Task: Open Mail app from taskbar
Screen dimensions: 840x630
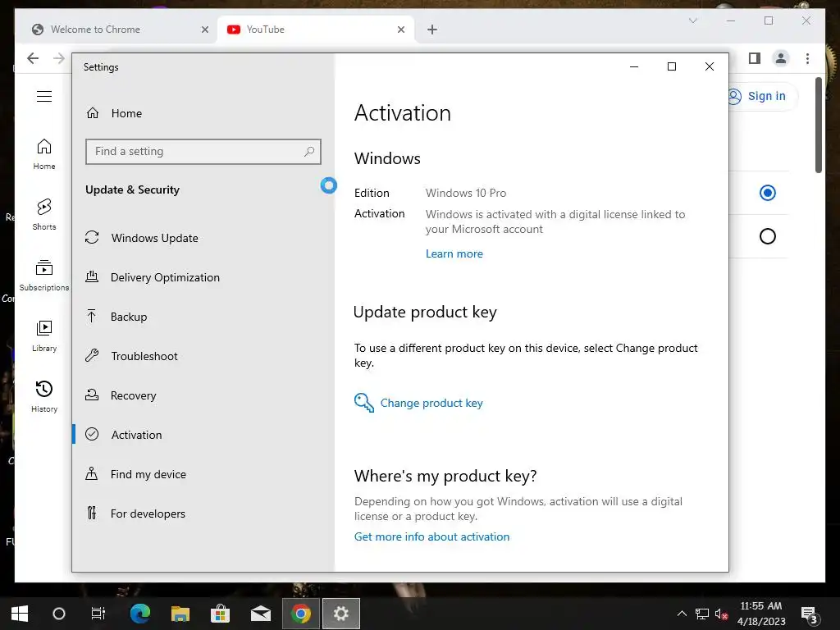Action: click(x=261, y=614)
